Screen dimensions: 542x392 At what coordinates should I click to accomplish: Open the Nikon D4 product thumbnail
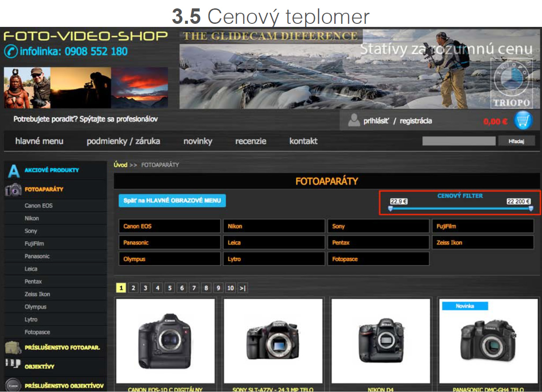coord(381,341)
